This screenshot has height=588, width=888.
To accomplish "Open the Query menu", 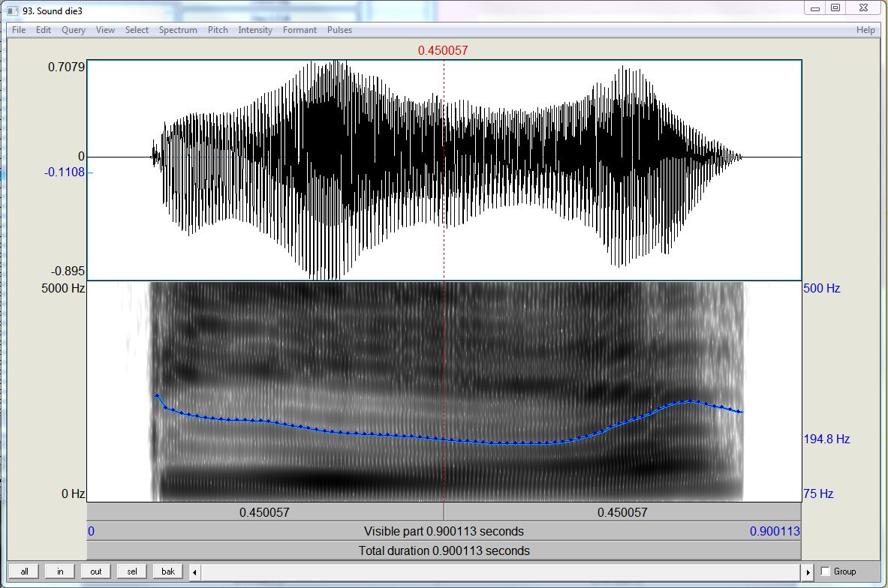I will point(74,30).
